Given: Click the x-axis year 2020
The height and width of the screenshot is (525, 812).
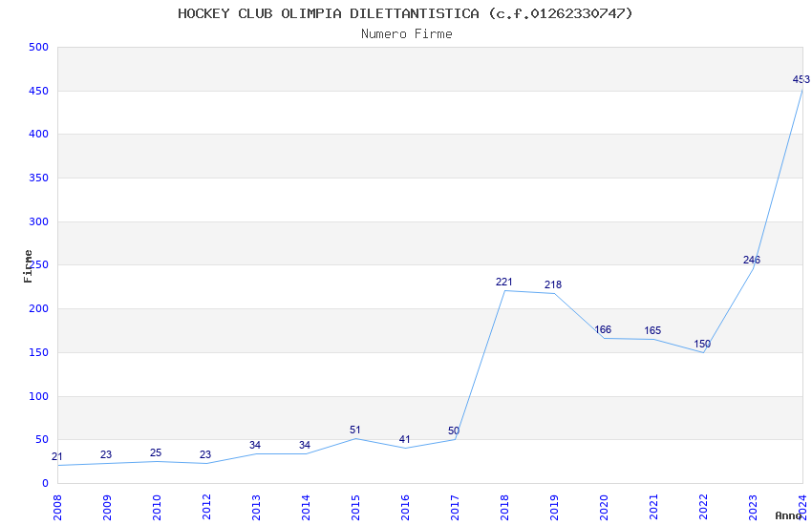Looking at the screenshot, I should coord(604,508).
